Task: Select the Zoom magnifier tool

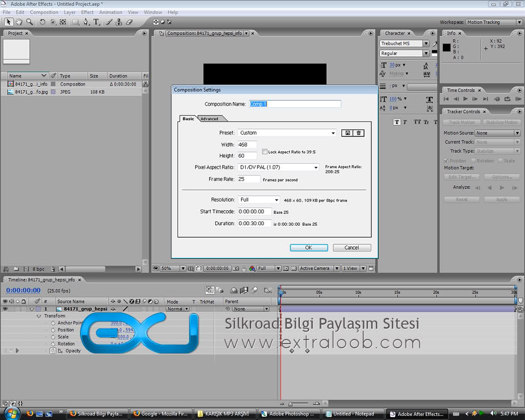Action: [29, 22]
